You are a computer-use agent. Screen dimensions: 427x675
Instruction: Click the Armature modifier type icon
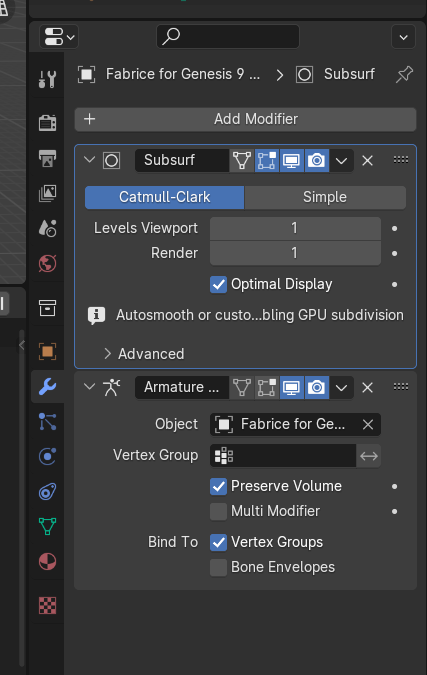pyautogui.click(x=111, y=387)
